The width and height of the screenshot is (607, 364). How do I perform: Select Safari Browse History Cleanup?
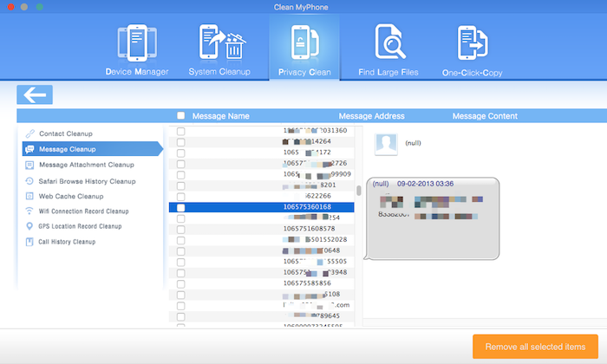pos(87,181)
